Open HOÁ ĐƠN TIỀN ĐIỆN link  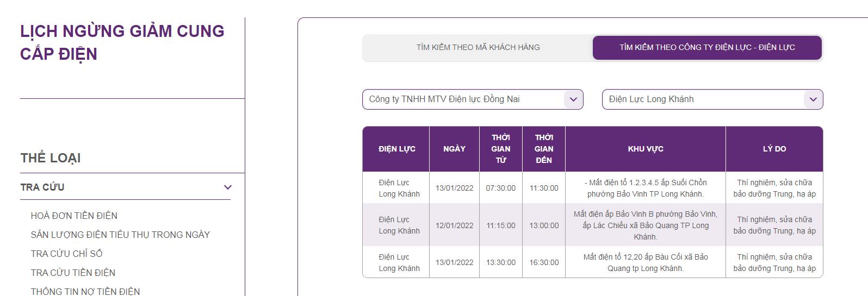pos(74,216)
